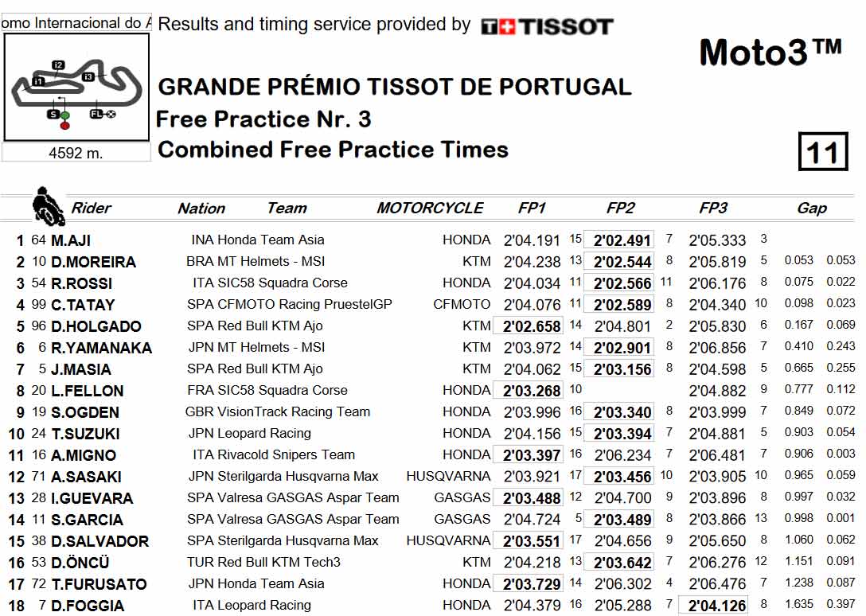Click rider name D.HOLGADO
Viewport: 866px width, 616px height.
(96, 326)
